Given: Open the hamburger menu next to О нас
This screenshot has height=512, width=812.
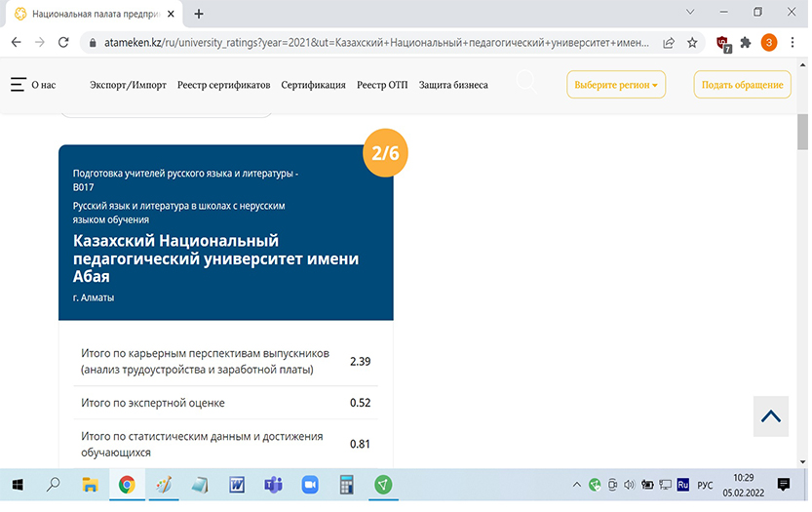Looking at the screenshot, I should [18, 85].
